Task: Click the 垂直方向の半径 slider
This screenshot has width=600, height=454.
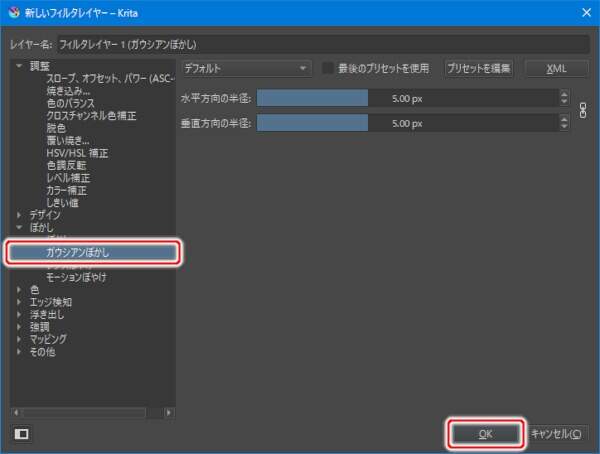Action: pyautogui.click(x=408, y=123)
